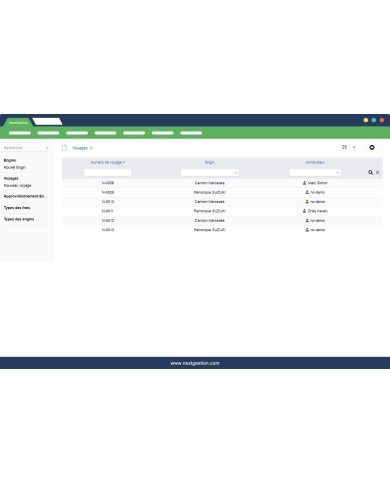Viewport: 390px width, 484px height.
Task: Click Remorque SUZUKI in row N-0009
Action: click(210, 192)
